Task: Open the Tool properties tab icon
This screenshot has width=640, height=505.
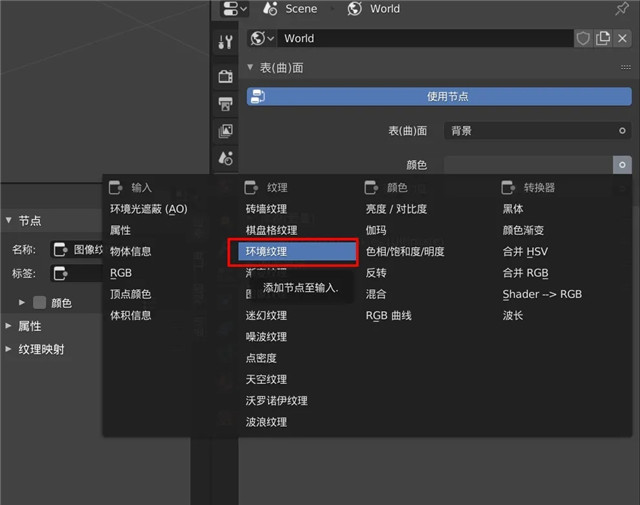Action: click(x=225, y=42)
